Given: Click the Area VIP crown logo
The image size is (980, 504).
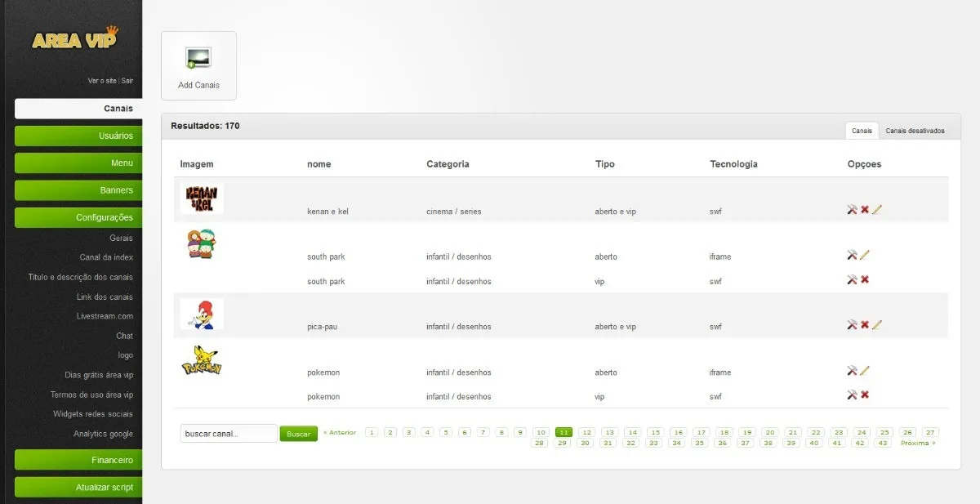Looking at the screenshot, I should 75,38.
